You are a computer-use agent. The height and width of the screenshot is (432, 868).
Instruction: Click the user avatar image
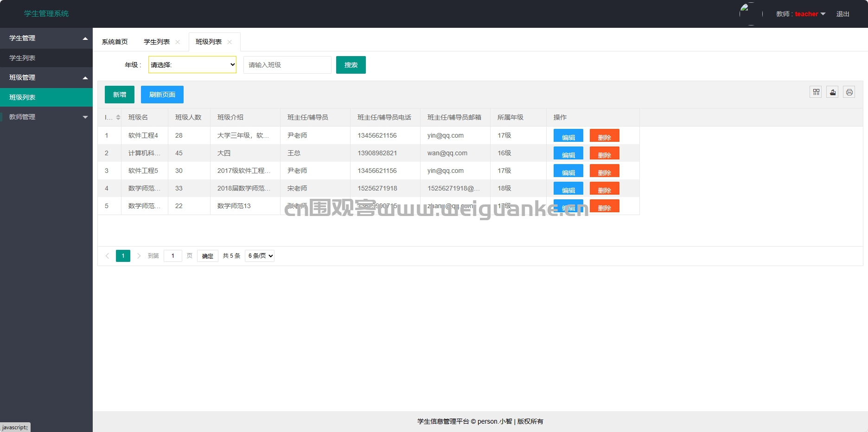751,14
